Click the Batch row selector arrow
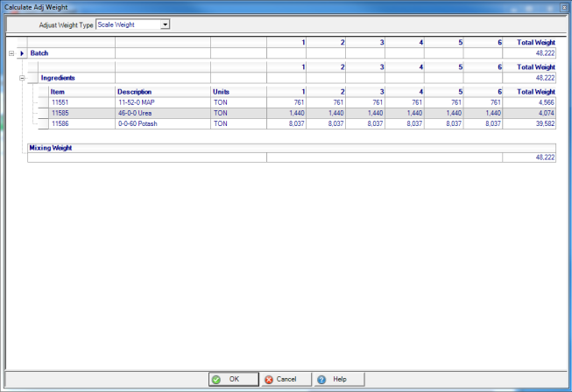 22,53
